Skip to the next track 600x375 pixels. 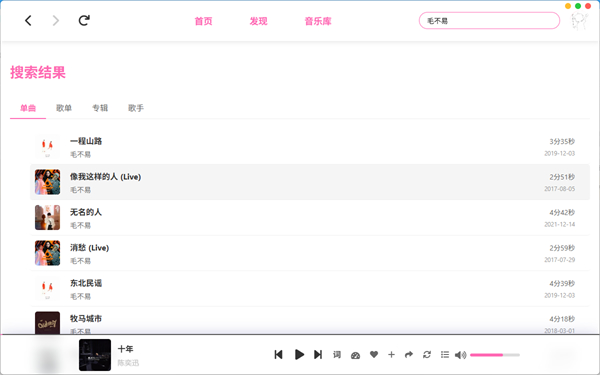[x=318, y=355]
